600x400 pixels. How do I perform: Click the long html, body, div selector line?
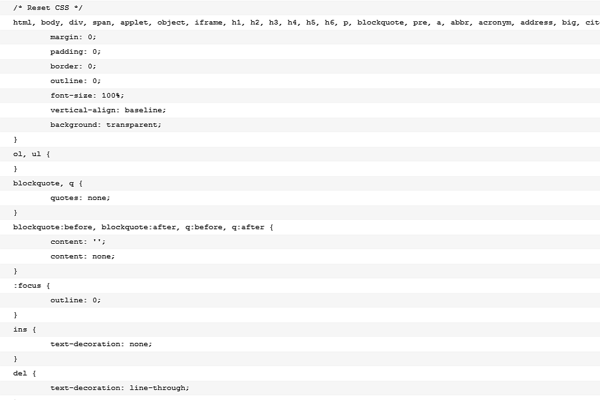pos(300,22)
